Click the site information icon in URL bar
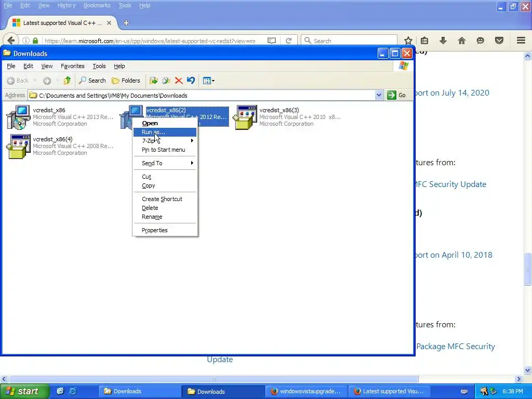The height and width of the screenshot is (399, 532). coord(26,41)
